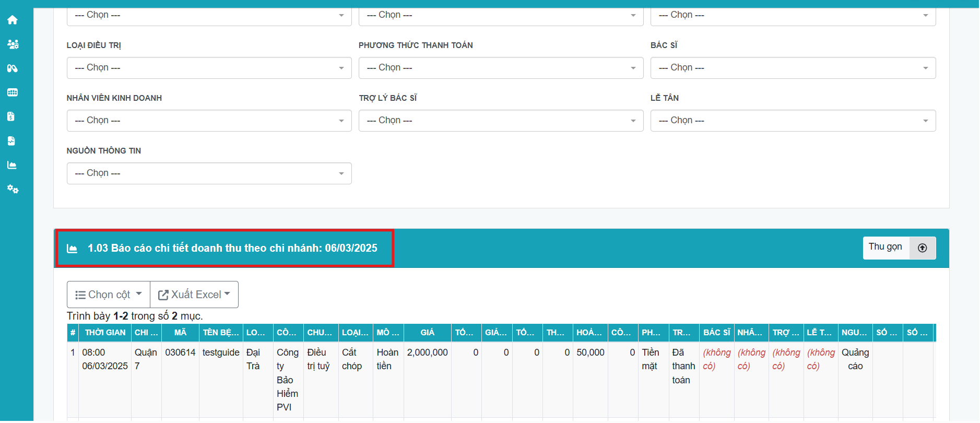Open the Xuất Excel export menu
Viewport: 980px width, 423px height.
pos(194,295)
